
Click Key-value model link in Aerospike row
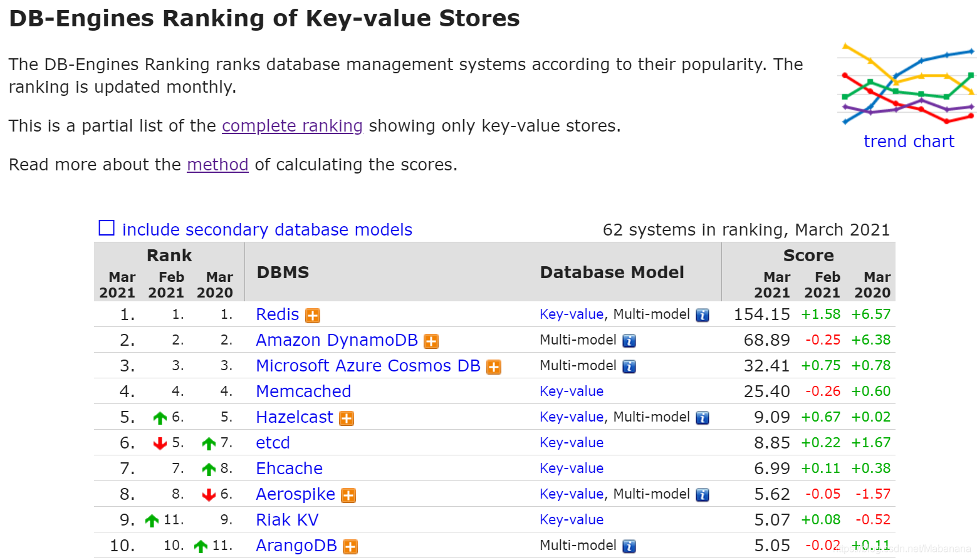pos(572,494)
